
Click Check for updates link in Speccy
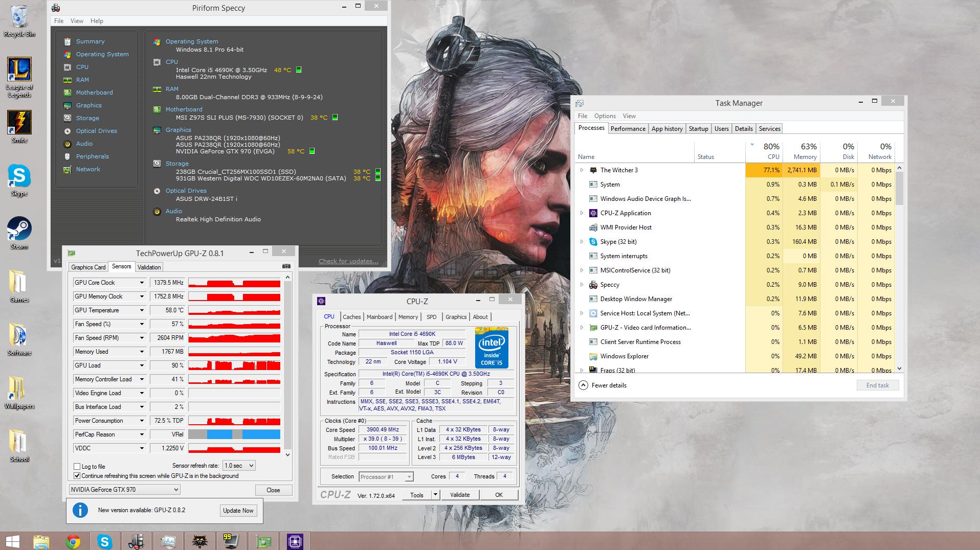348,261
